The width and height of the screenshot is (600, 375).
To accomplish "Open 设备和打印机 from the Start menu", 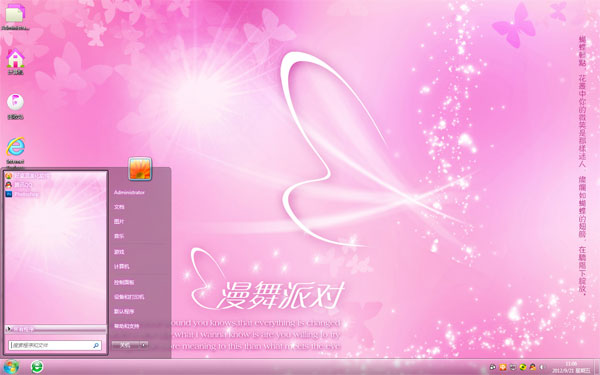I will [x=129, y=297].
